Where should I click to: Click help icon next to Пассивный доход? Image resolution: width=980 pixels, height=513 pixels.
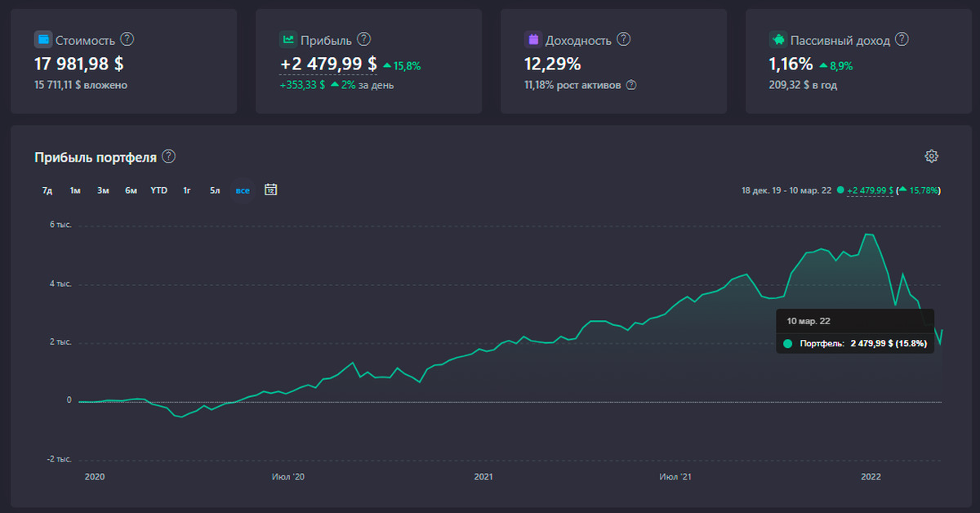(902, 39)
